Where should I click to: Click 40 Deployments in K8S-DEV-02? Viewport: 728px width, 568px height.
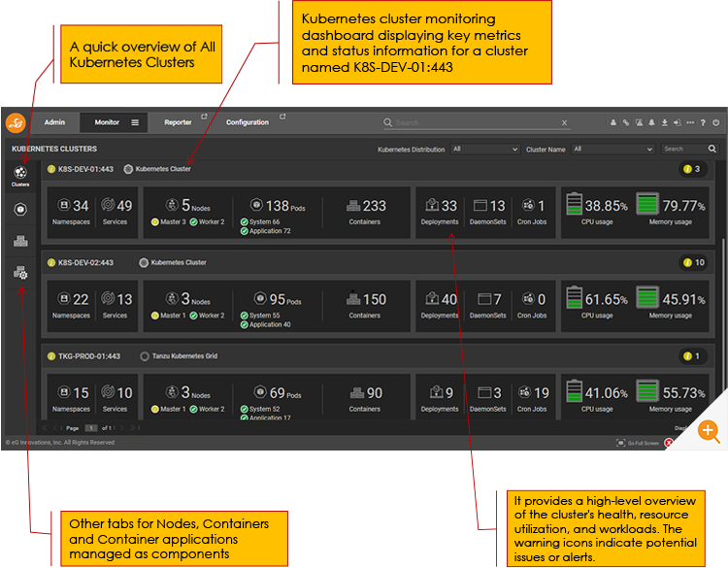pyautogui.click(x=440, y=305)
